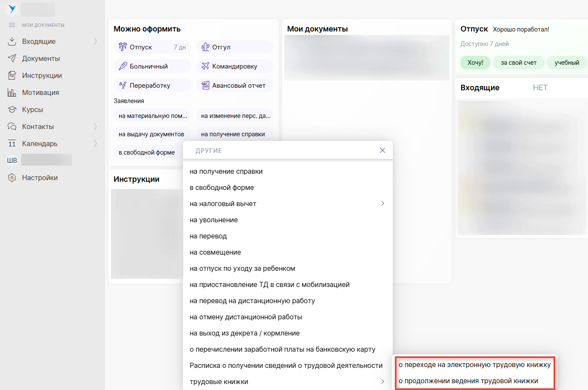Click the graduation cap Courses icon
Screen dimensions: 588x390
coord(12,109)
